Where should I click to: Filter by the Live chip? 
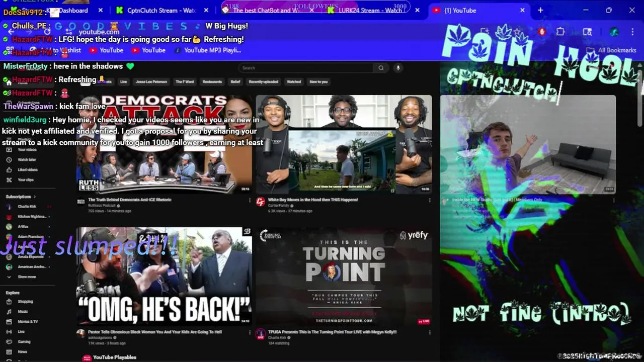tap(123, 82)
